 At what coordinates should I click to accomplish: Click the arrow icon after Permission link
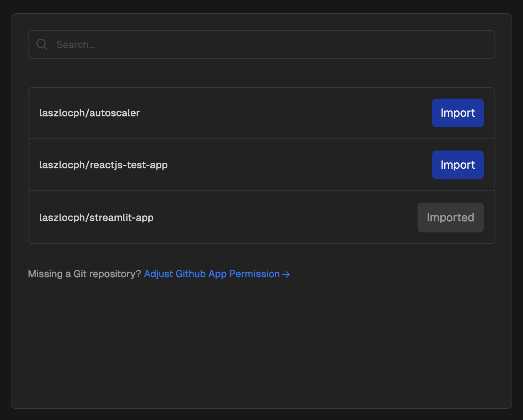(286, 274)
